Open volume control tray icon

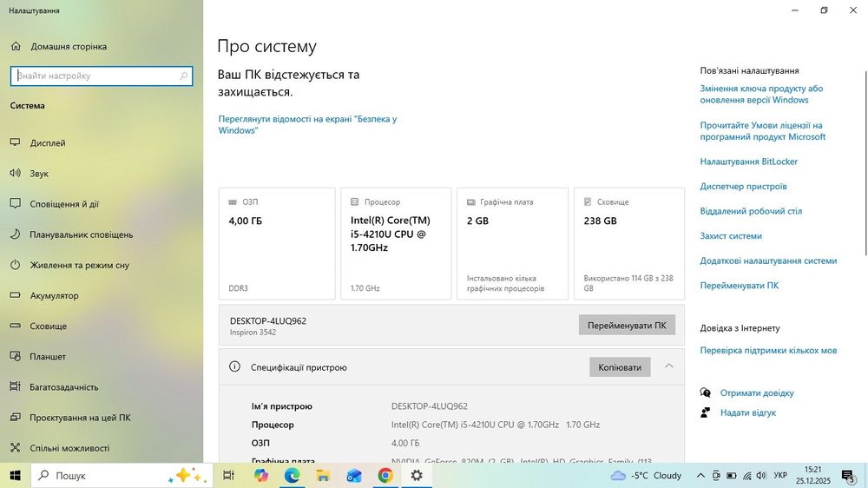(x=762, y=475)
